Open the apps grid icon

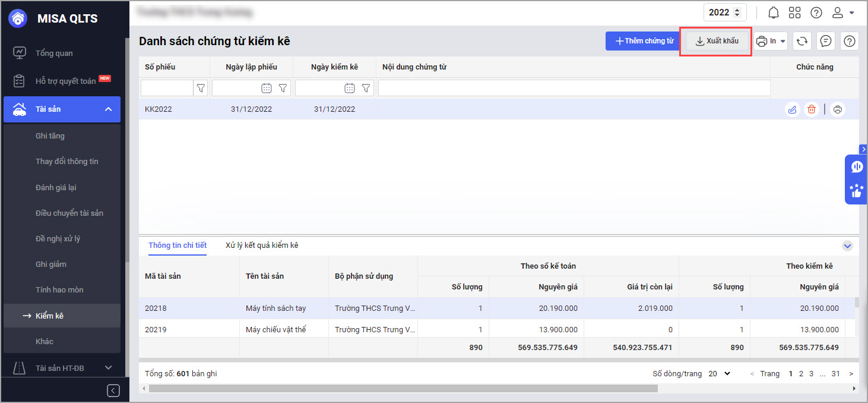(794, 12)
